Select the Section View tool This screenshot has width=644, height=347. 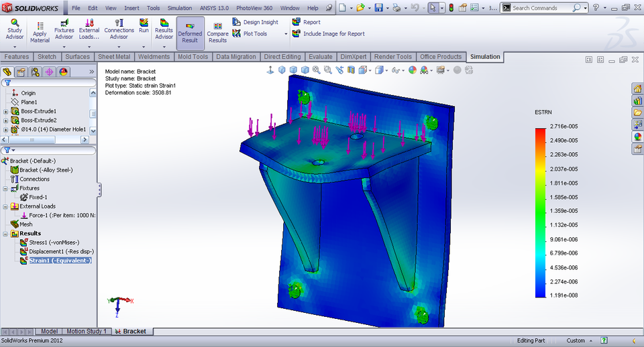coord(351,70)
